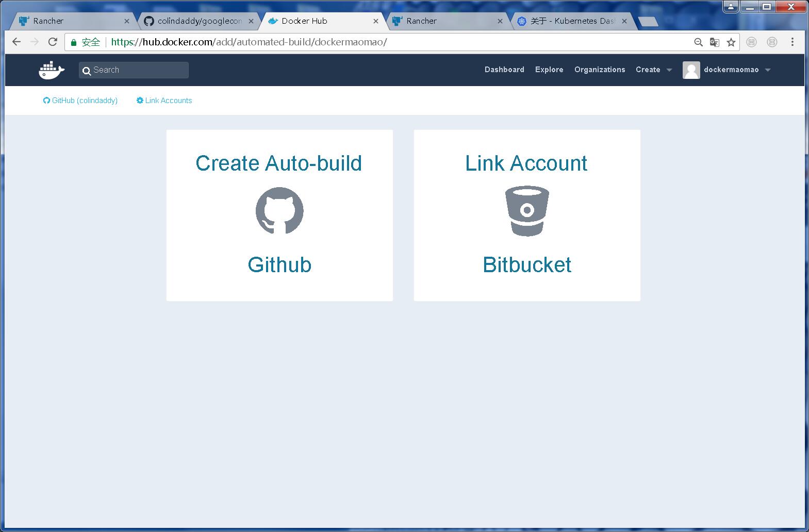Open the Create menu
809x532 pixels.
pyautogui.click(x=648, y=70)
